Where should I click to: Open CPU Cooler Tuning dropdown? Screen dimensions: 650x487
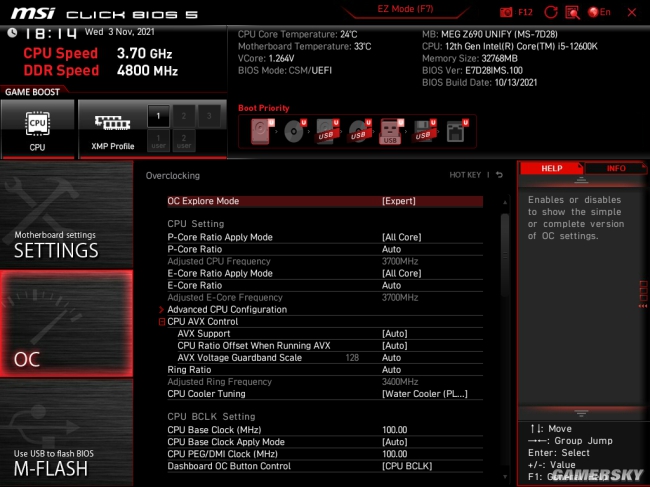[325, 394]
